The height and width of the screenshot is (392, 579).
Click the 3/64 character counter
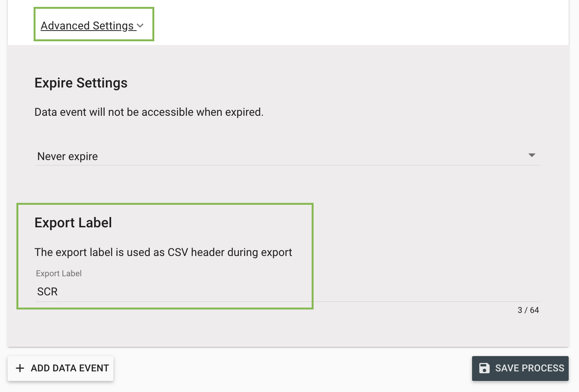click(528, 310)
